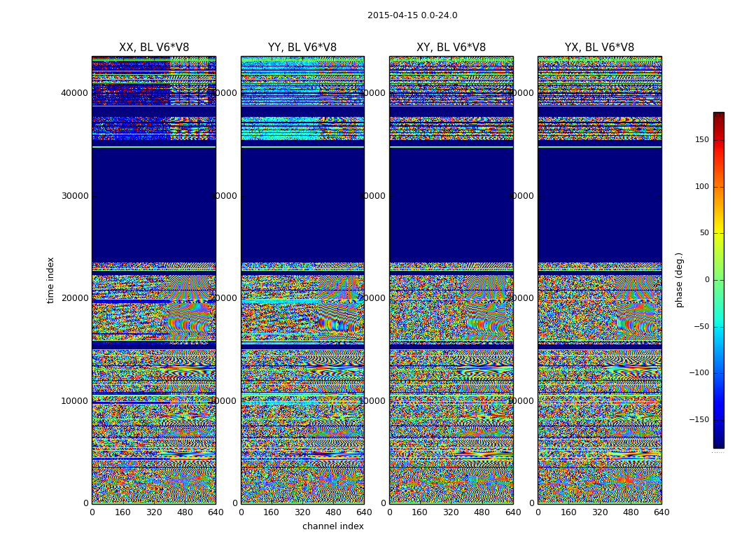Click the "phase (deg.)" colorbar label
Image resolution: width=735 pixels, height=560 pixels.
pyautogui.click(x=679, y=280)
